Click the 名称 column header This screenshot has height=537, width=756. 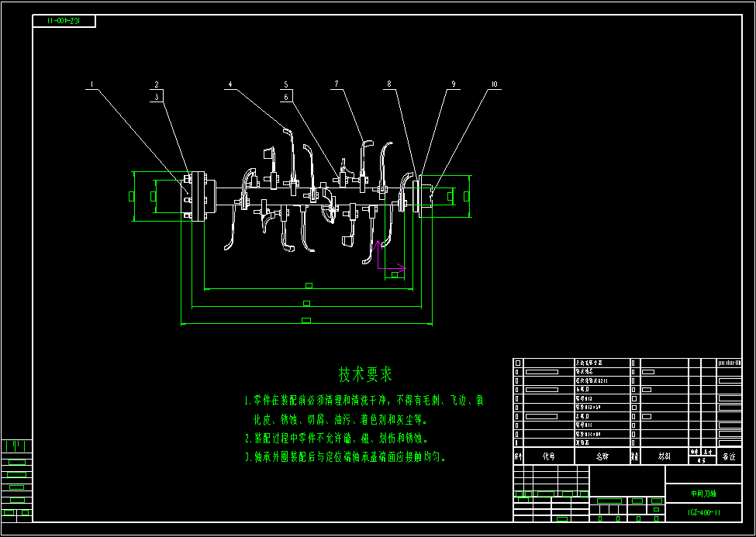click(x=602, y=456)
